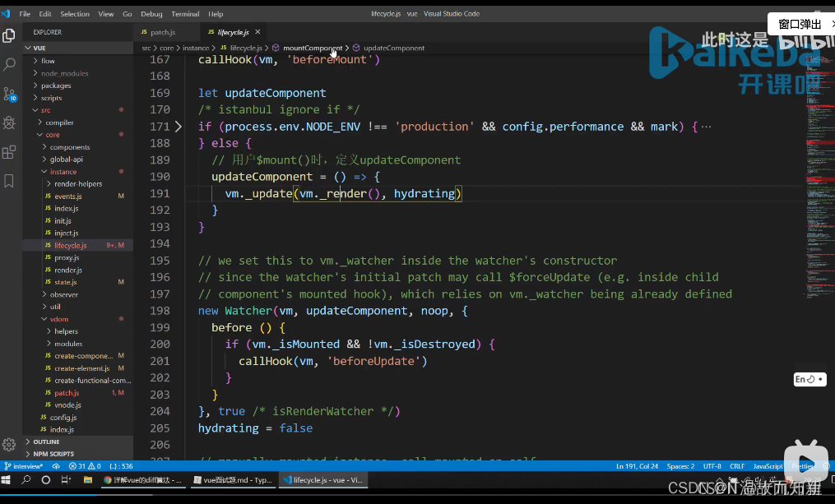Open state.js in the explorer
Viewport: 835px width, 504px height.
[x=78, y=282]
